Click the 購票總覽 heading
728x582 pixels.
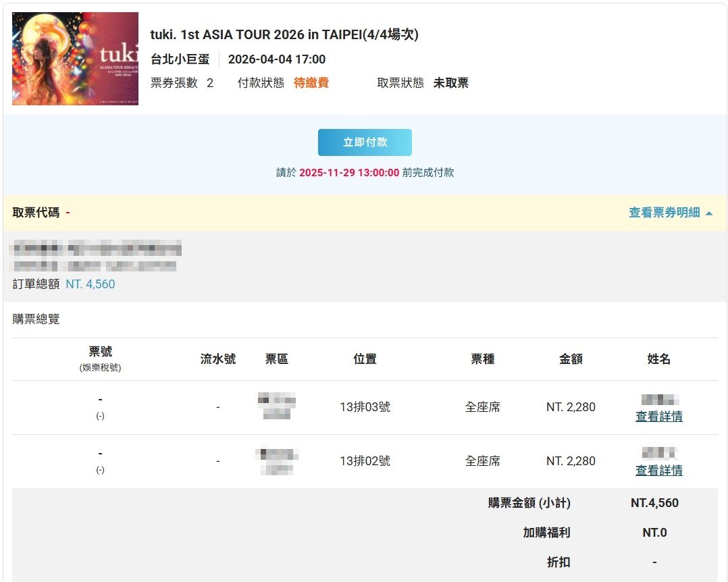coord(36,319)
